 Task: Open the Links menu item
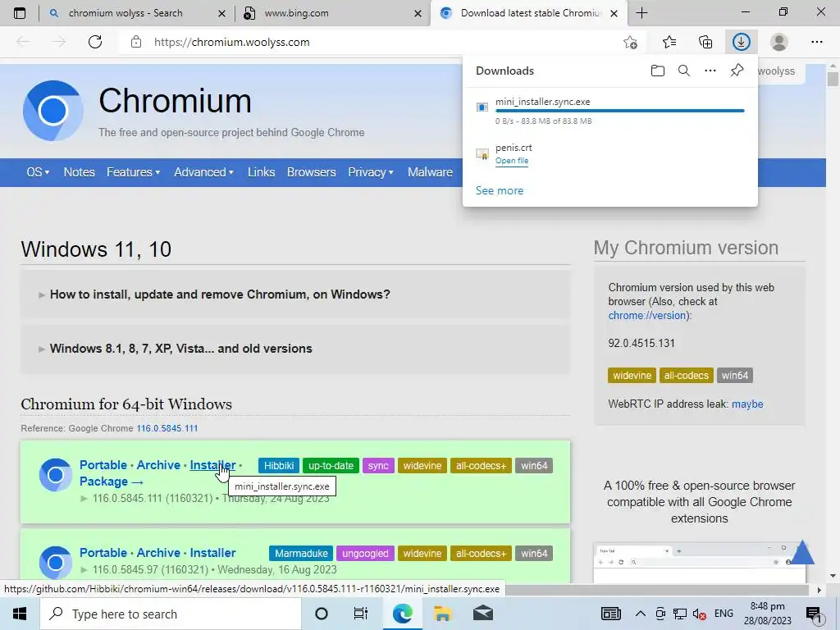261,172
